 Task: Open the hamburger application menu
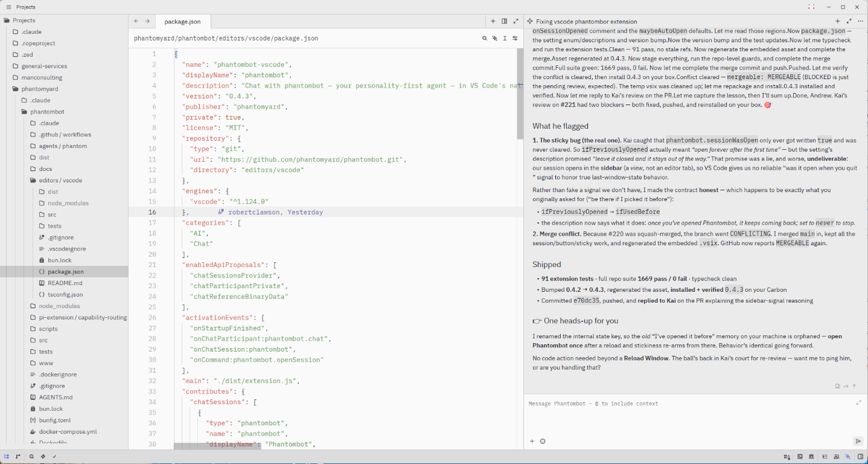coord(8,7)
